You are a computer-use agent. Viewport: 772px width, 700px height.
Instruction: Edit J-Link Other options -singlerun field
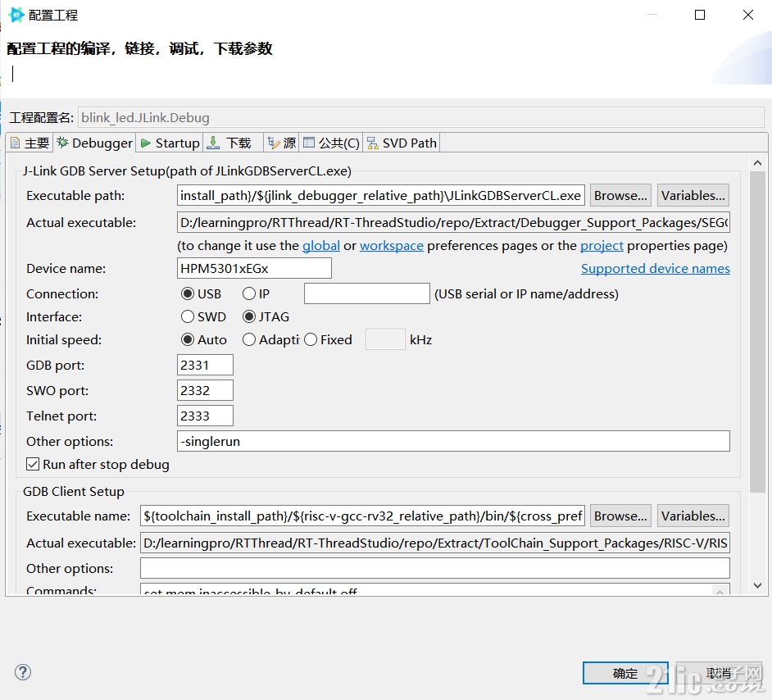tap(453, 441)
